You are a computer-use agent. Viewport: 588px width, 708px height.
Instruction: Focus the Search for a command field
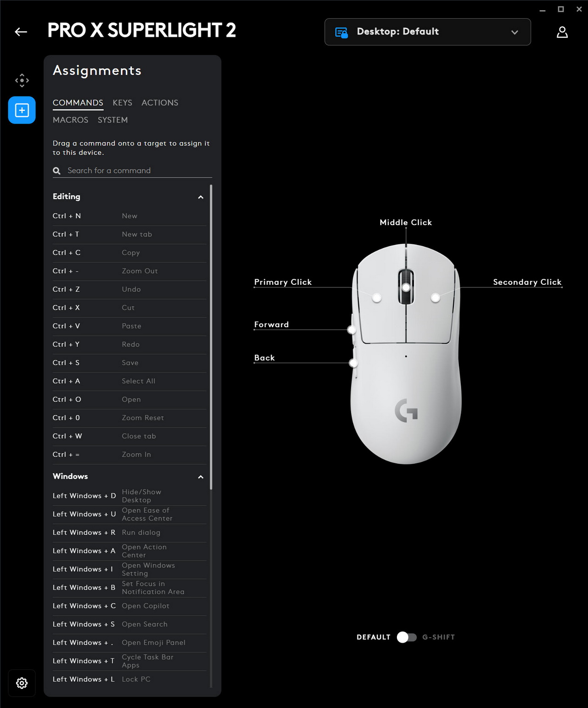132,170
